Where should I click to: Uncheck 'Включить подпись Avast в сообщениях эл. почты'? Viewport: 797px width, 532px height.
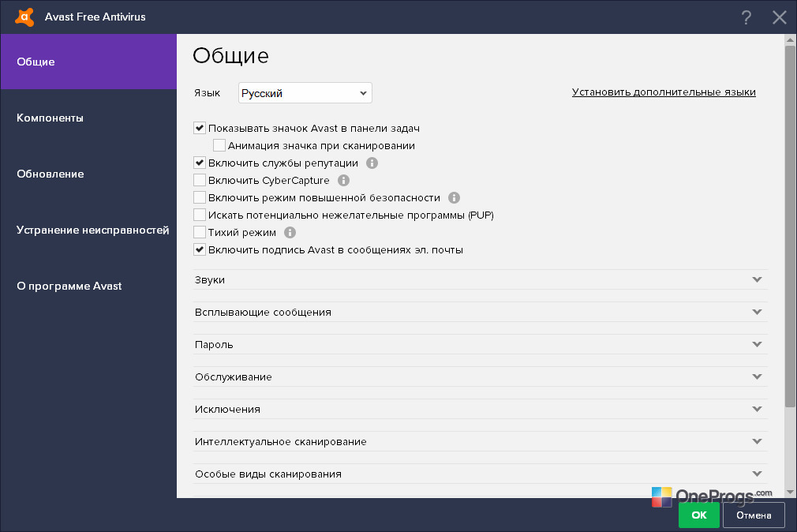(199, 249)
